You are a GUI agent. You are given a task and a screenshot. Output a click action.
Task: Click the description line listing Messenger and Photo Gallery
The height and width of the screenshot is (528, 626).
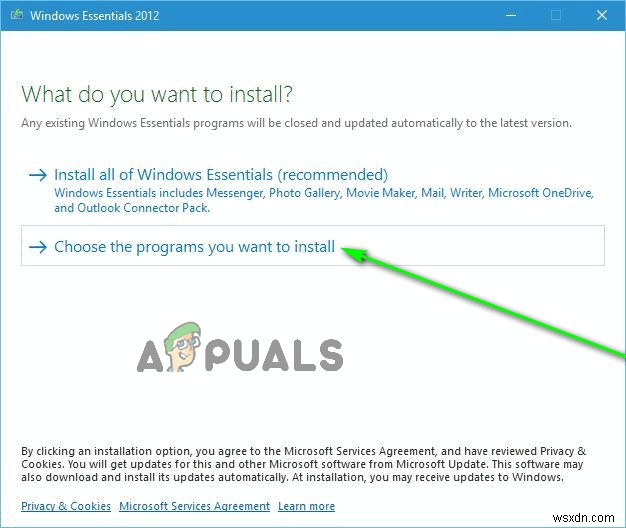(x=324, y=193)
